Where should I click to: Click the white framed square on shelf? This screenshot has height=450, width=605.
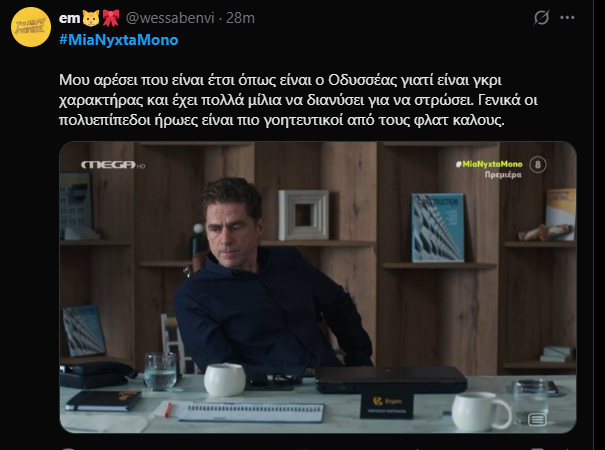point(304,215)
